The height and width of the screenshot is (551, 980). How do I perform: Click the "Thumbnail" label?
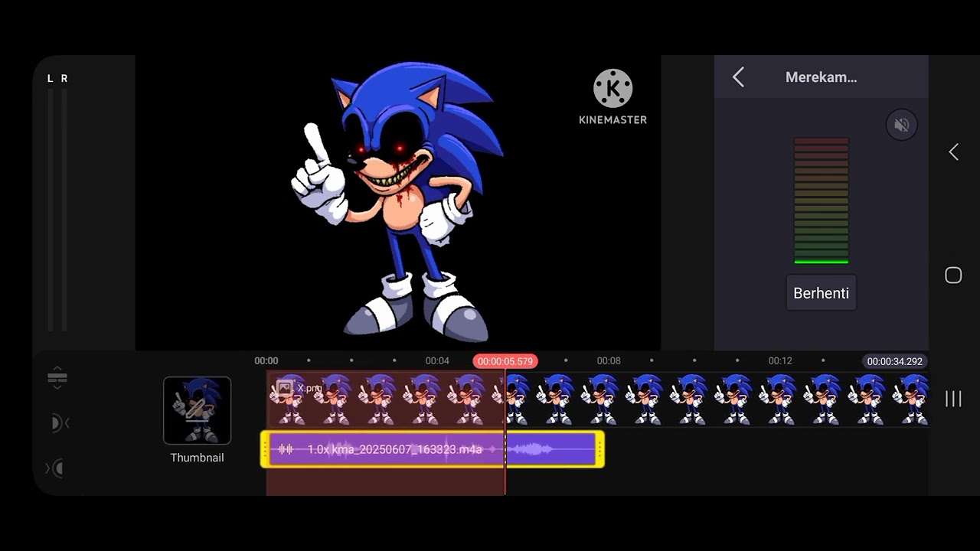coord(197,458)
